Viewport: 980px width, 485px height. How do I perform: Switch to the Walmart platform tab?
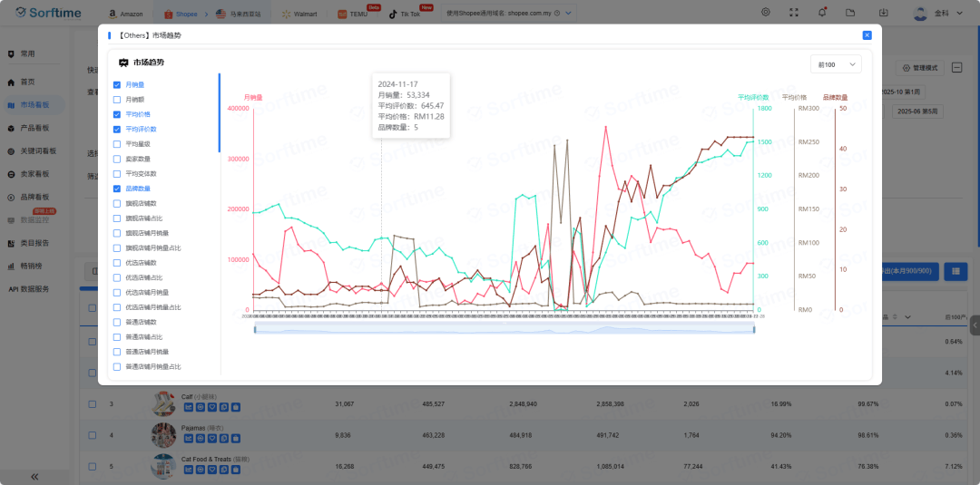click(x=298, y=14)
